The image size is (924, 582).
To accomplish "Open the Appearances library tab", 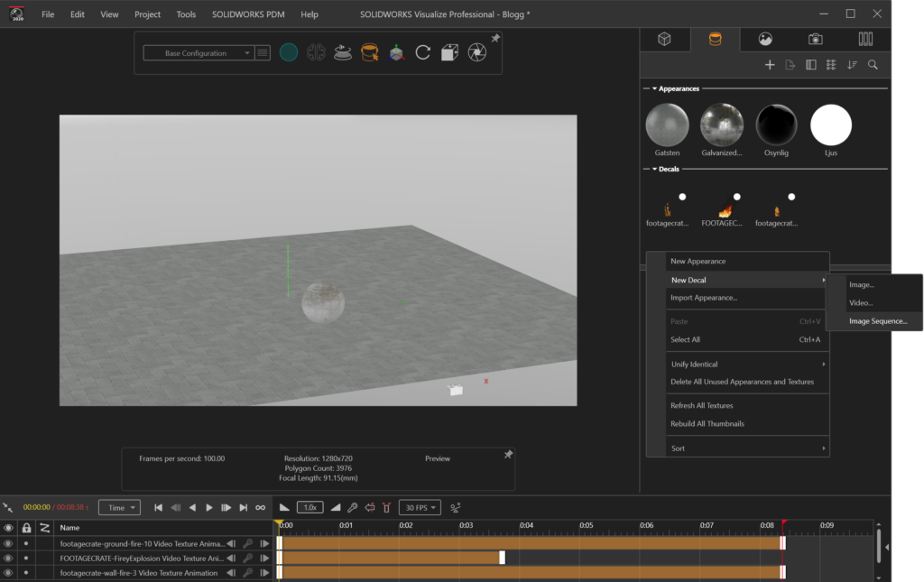I will (x=715, y=39).
